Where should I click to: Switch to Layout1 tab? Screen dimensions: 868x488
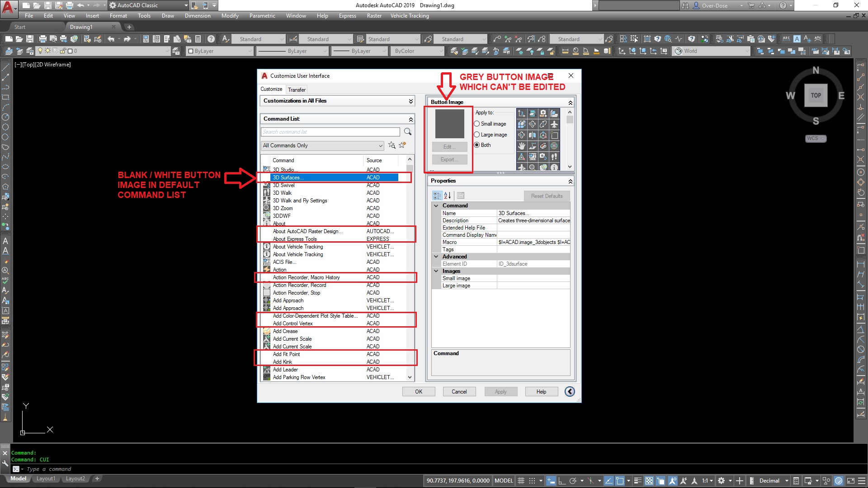coord(46,479)
